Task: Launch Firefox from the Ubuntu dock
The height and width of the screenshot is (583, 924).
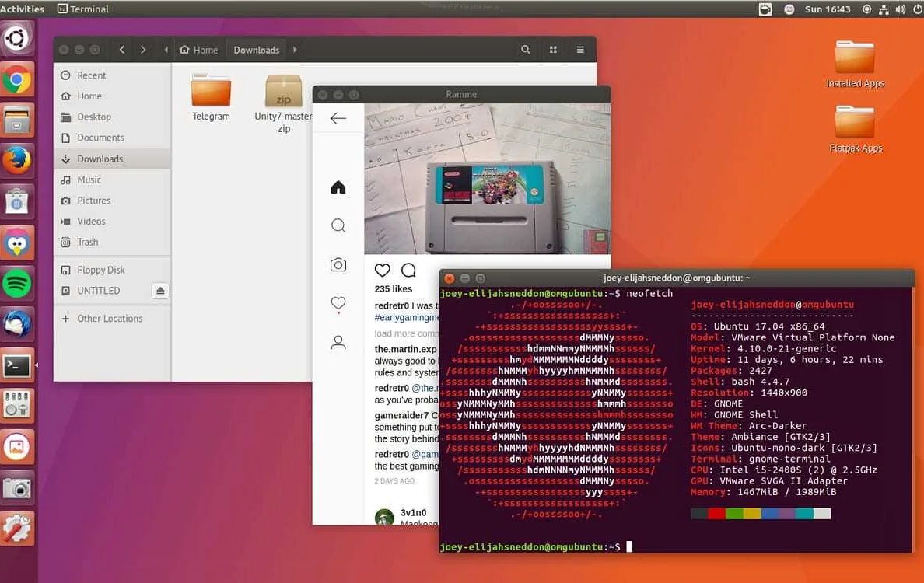Action: click(x=18, y=159)
